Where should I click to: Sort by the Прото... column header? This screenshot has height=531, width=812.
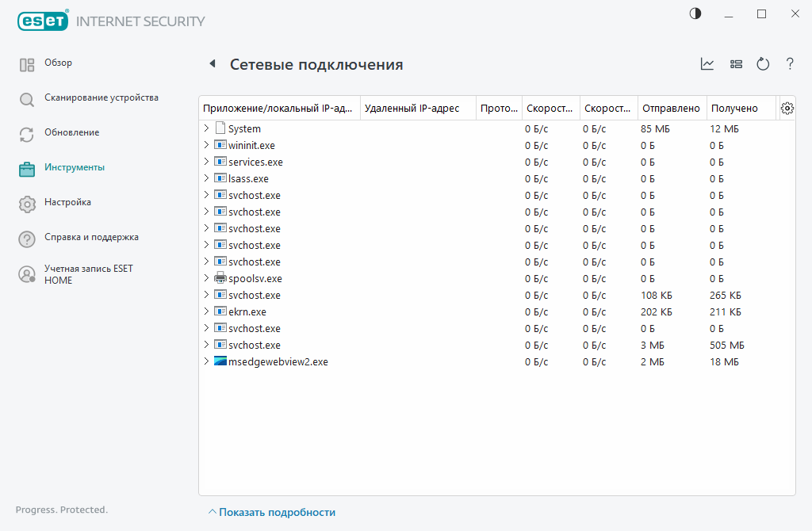[500, 108]
